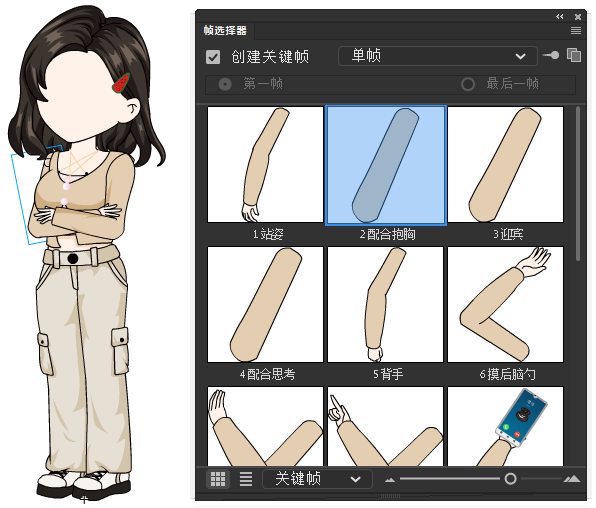596x508 pixels.
Task: Choose the 2 配合抱胸 frame thumbnail
Action: point(385,165)
